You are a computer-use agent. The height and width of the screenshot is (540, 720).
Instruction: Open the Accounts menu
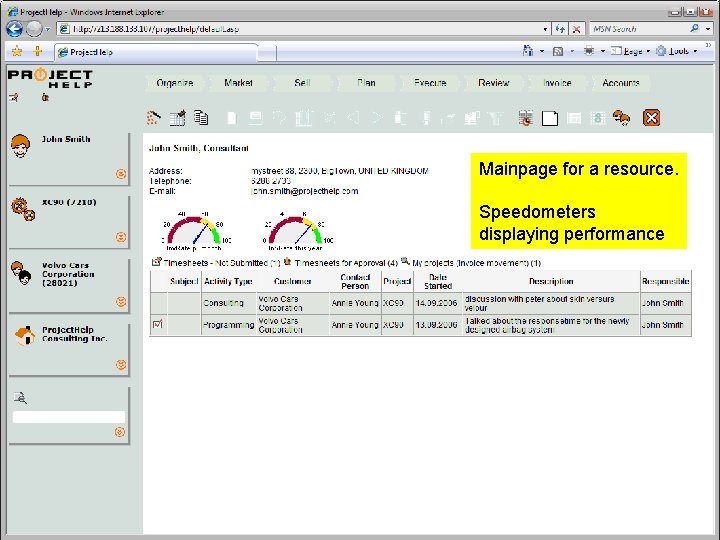[621, 83]
